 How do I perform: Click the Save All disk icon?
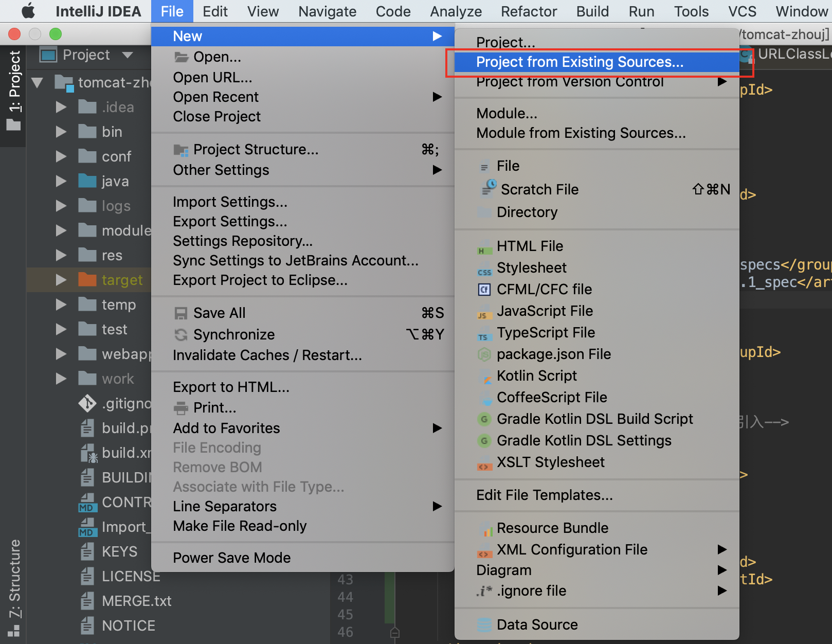(181, 313)
